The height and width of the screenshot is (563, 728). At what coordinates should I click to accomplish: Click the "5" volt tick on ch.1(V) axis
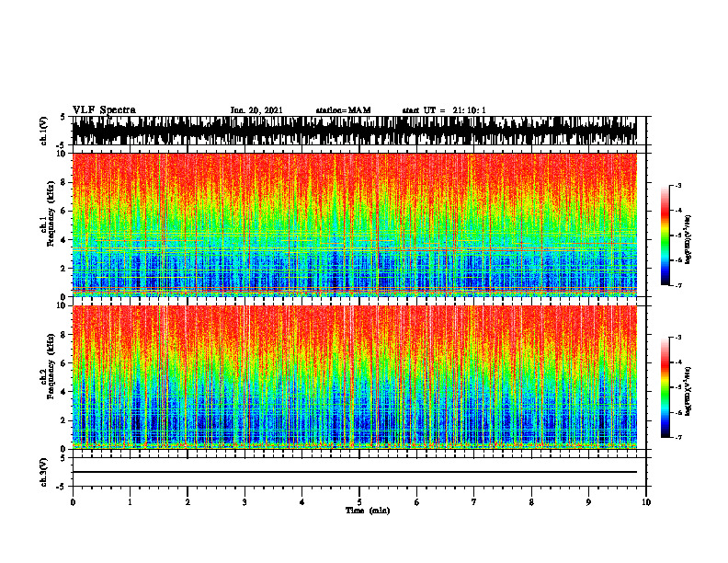point(63,118)
